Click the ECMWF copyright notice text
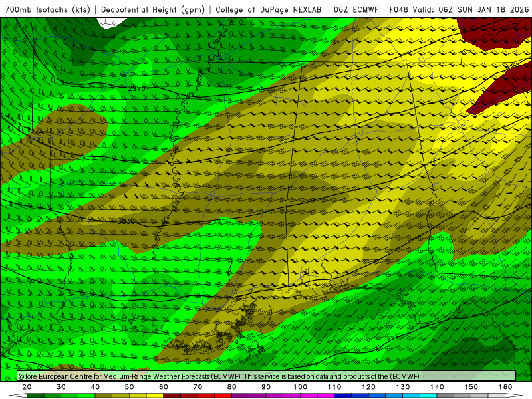Screen dimensions: 532x399 click(x=219, y=376)
